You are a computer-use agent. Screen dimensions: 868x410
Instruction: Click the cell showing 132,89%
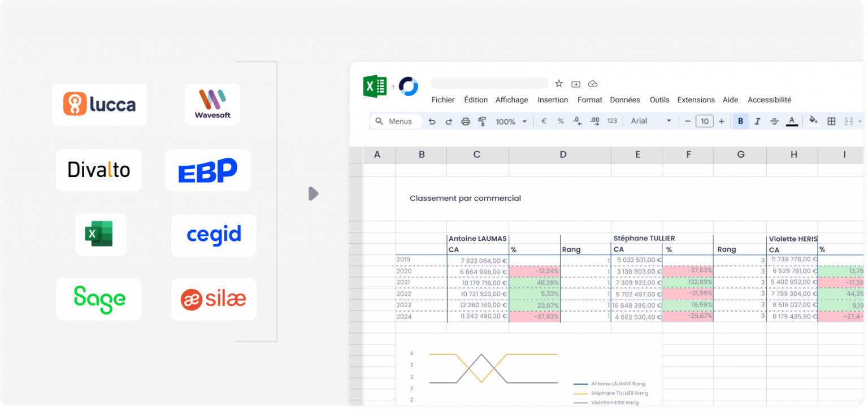(x=688, y=282)
